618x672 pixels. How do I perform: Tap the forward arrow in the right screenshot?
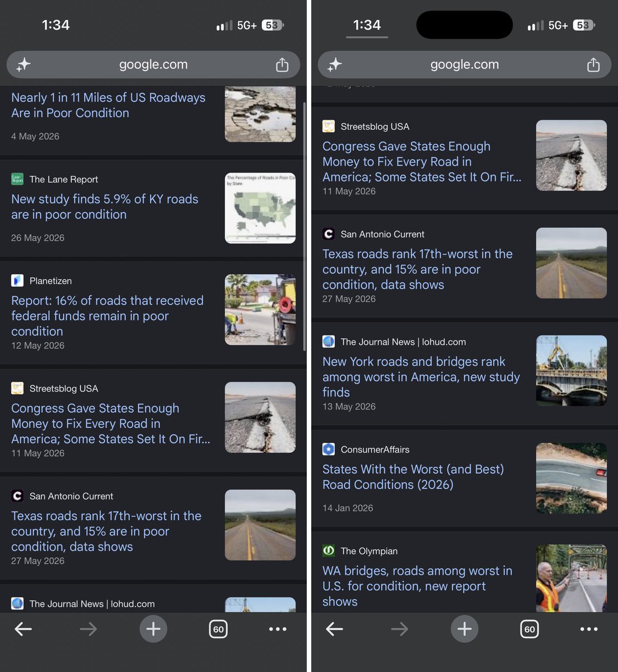tap(399, 629)
